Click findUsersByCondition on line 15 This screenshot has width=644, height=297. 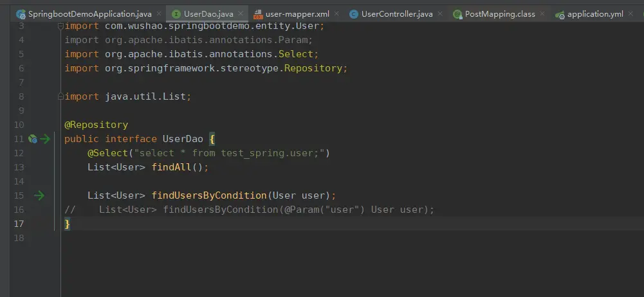[209, 195]
